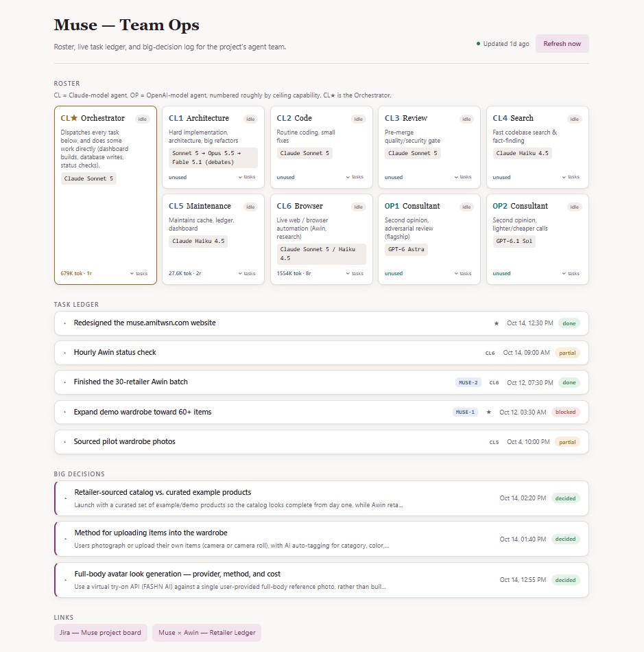
Task: Expand tasks on OP2 Consultant card
Action: coord(571,273)
